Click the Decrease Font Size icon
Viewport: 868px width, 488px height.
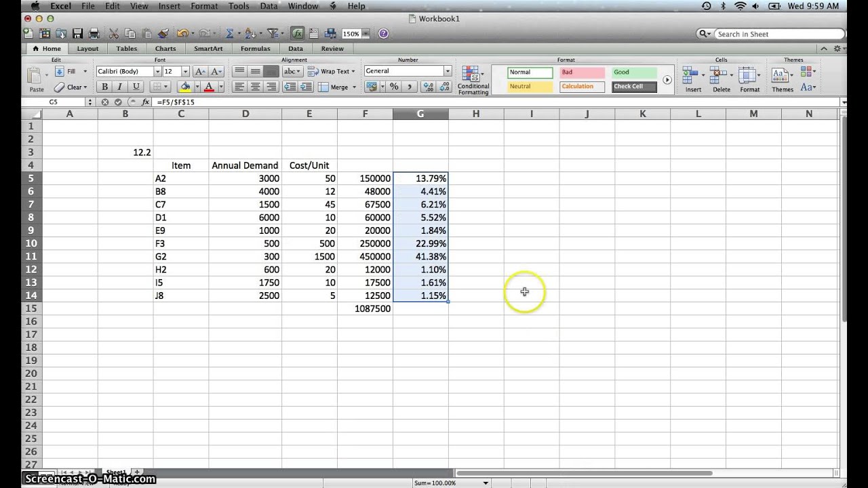tap(216, 71)
